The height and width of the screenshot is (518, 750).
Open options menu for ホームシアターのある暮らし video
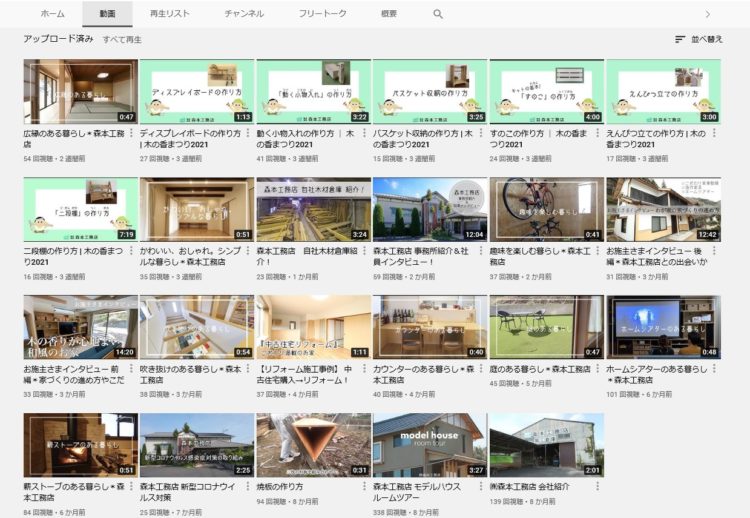pos(714,369)
